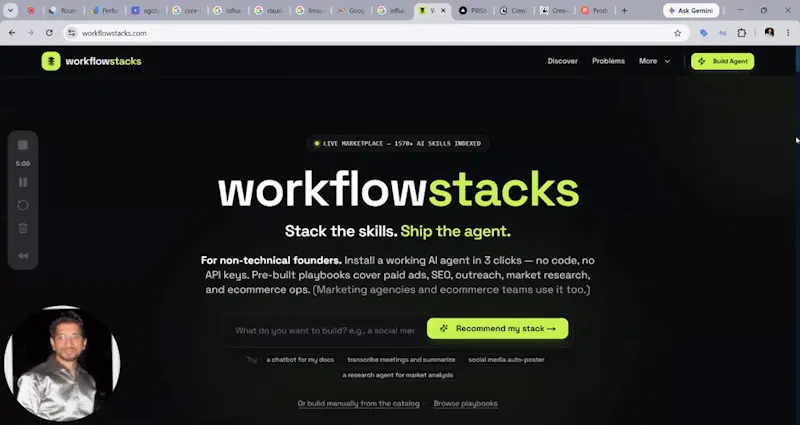Open the site information icon in address bar

[x=72, y=33]
